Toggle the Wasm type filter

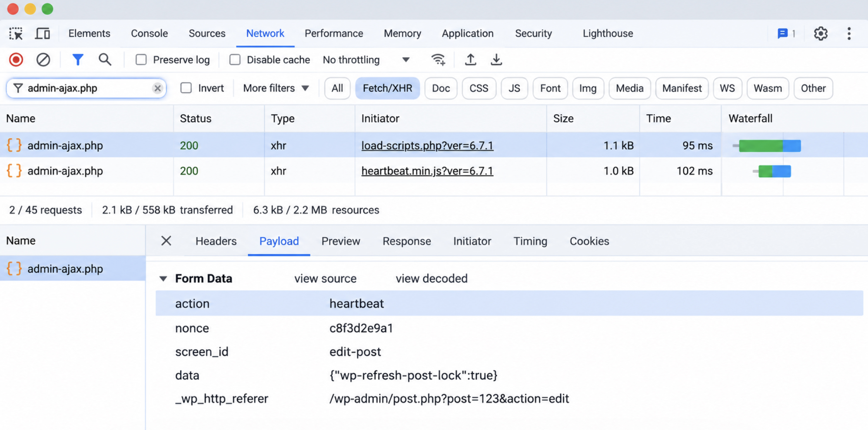768,88
